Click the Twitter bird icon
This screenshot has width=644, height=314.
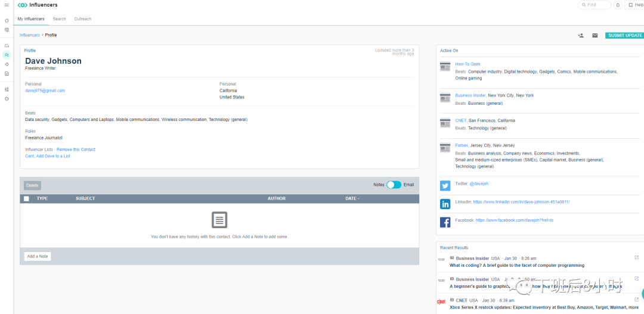[445, 186]
